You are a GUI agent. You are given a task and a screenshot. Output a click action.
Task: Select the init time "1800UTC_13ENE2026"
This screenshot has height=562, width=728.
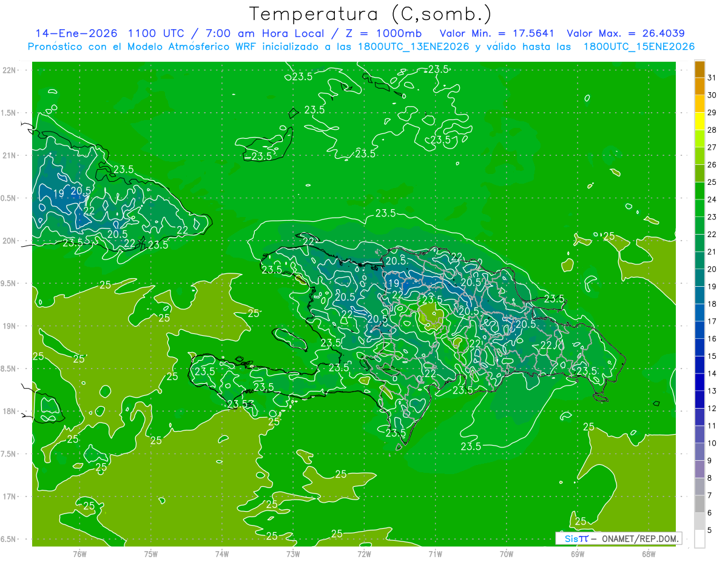point(416,47)
